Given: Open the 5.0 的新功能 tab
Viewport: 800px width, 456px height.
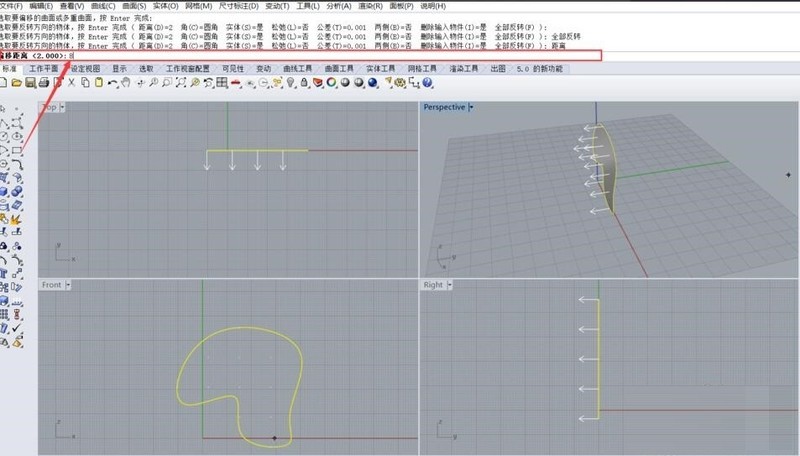Looking at the screenshot, I should pos(540,69).
